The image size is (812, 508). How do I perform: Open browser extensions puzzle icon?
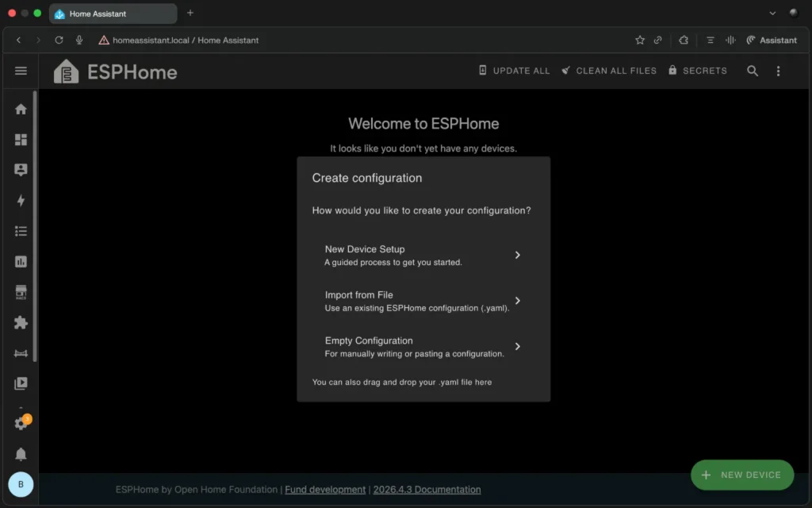point(684,40)
